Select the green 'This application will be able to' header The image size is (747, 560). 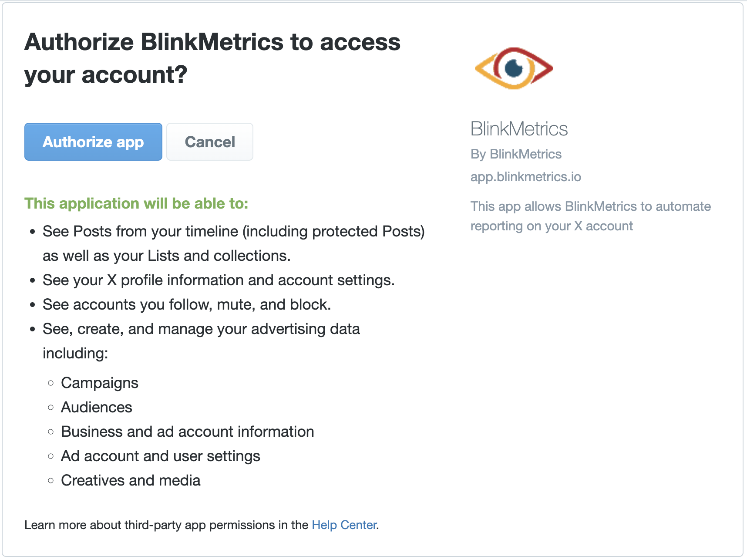pyautogui.click(x=136, y=203)
